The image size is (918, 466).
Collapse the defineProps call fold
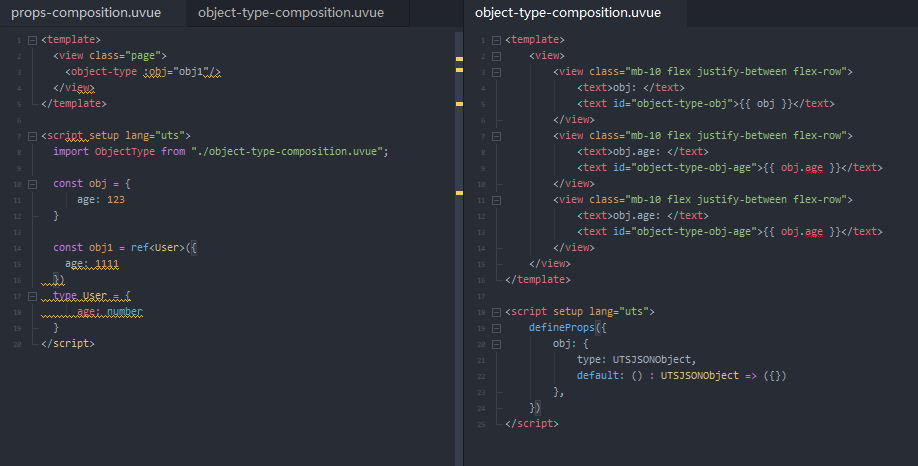point(496,328)
